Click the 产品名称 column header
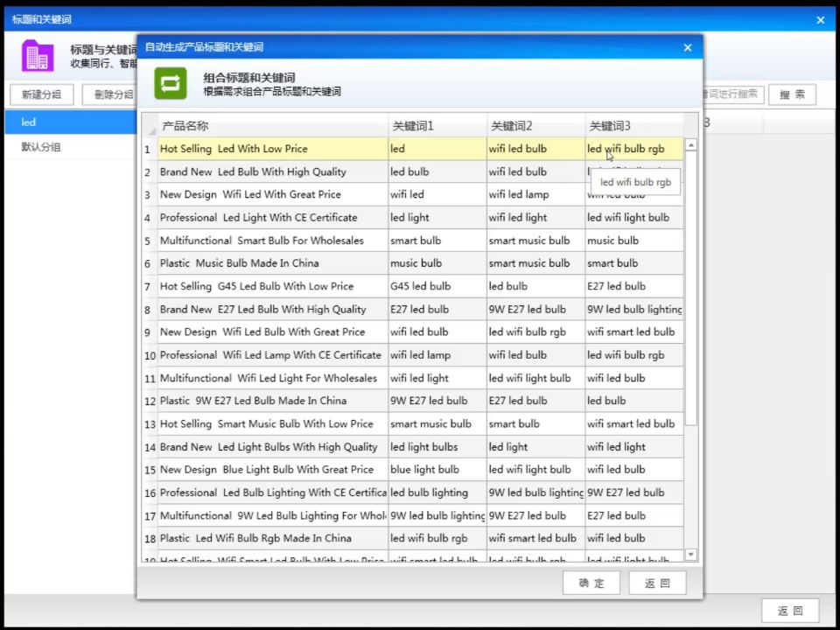The width and height of the screenshot is (840, 630). point(273,126)
